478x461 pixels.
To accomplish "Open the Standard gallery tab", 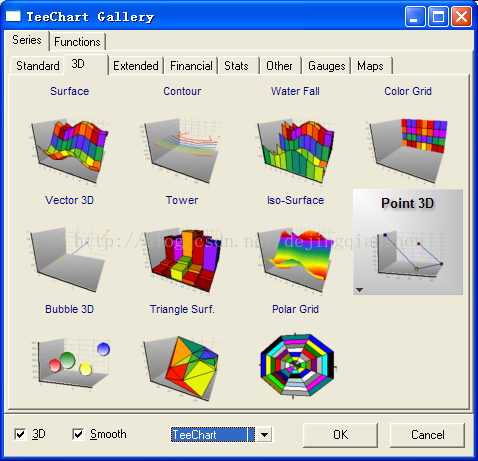I will 38,66.
